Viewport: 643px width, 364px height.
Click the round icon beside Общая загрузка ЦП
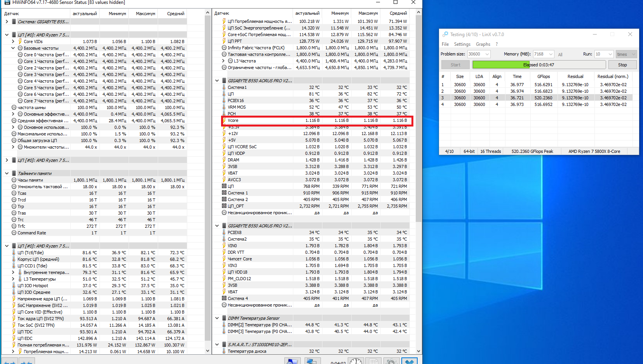pyautogui.click(x=14, y=140)
